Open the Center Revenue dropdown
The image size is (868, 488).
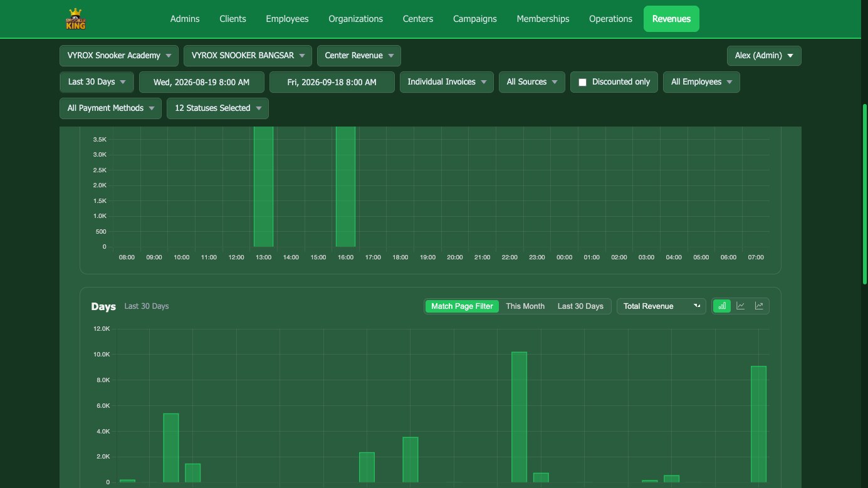coord(359,56)
